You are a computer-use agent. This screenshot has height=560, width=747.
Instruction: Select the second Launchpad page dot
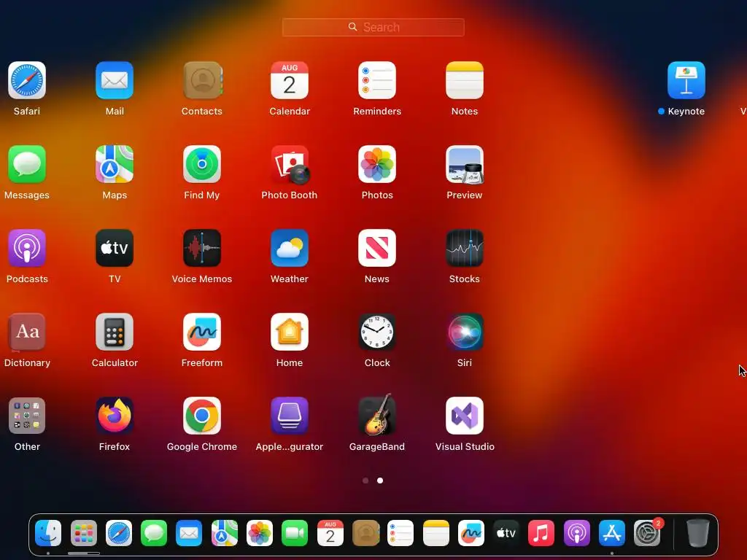click(x=379, y=481)
